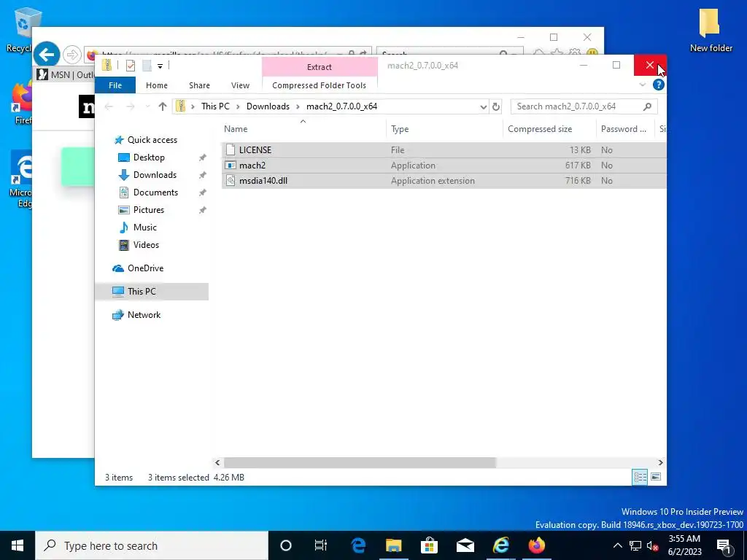The height and width of the screenshot is (560, 747).
Task: Click the search magnifier icon in Explorer
Action: tap(647, 106)
